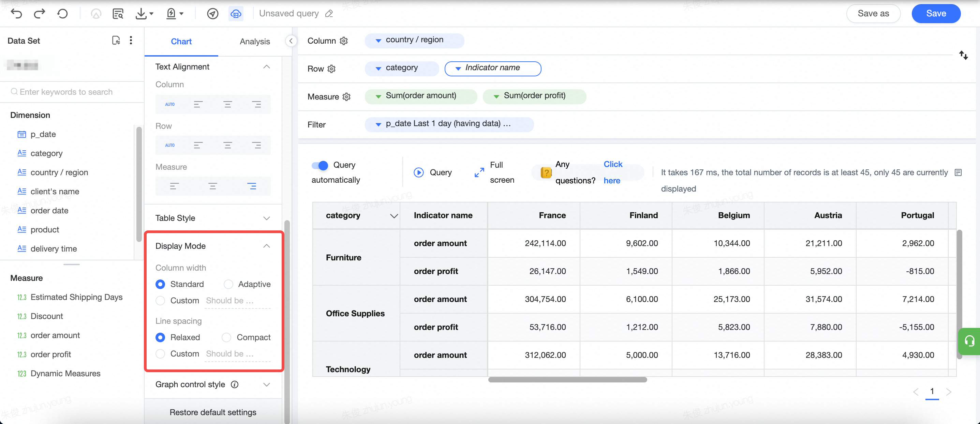Screen dimensions: 980x424
Task: Focus the keyword search field
Action: point(72,92)
